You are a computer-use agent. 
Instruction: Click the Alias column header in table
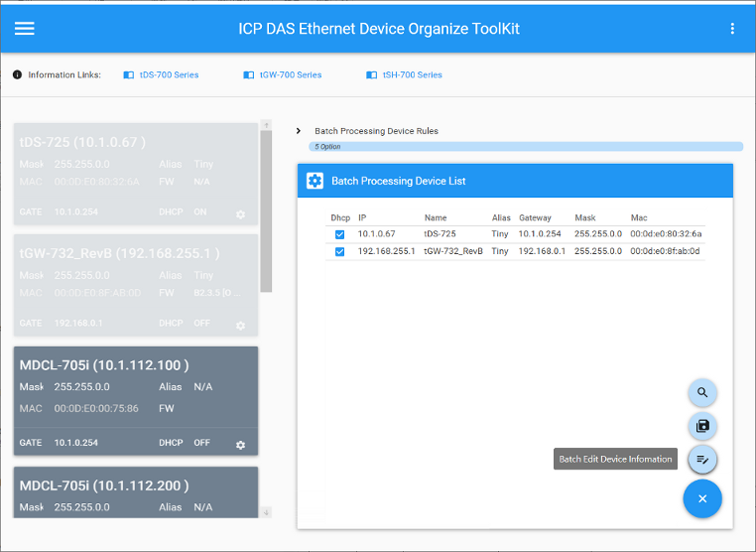(x=501, y=217)
